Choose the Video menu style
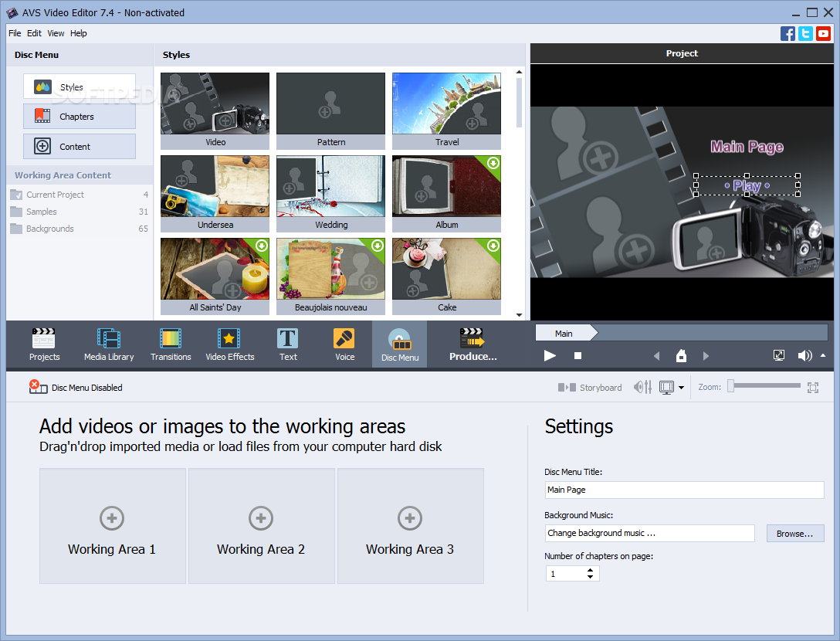Screen dimensions: 840x641 tap(215, 110)
